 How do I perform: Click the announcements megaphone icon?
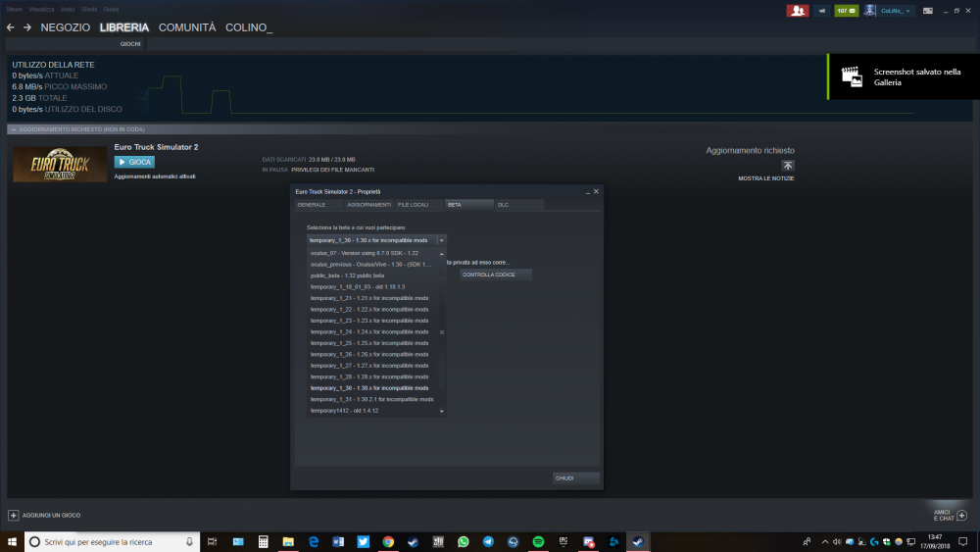[822, 11]
